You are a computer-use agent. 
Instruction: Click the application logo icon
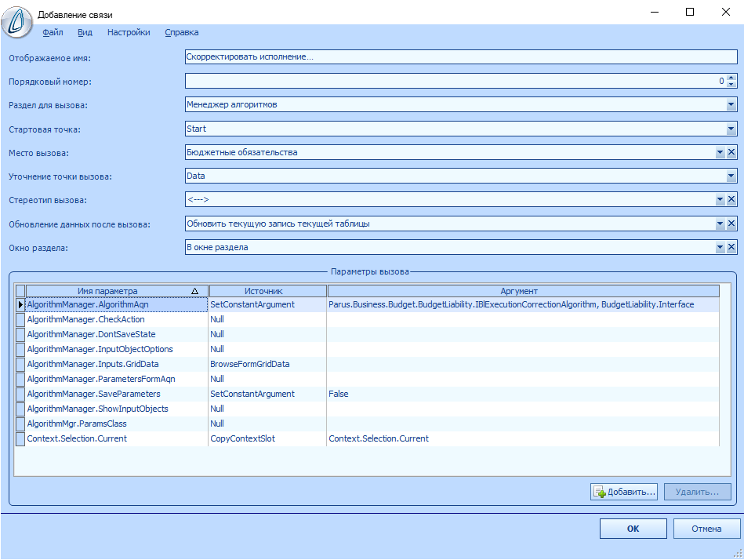click(x=17, y=20)
